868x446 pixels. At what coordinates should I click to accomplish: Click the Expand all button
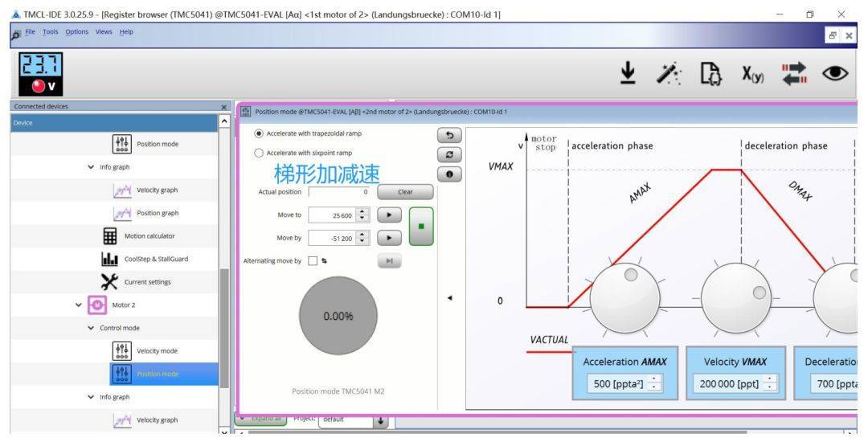point(260,419)
